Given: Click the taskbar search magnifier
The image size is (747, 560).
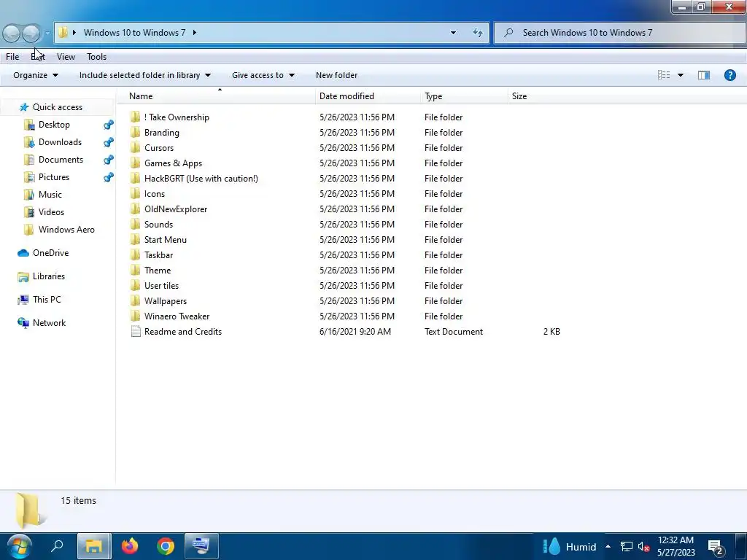Looking at the screenshot, I should 57,545.
